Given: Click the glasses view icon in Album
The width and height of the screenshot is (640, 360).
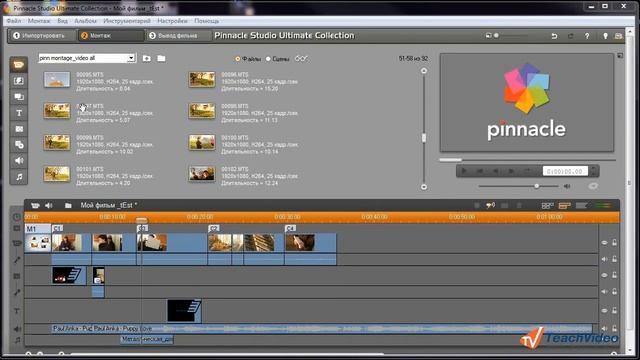Looking at the screenshot, I should click(301, 58).
